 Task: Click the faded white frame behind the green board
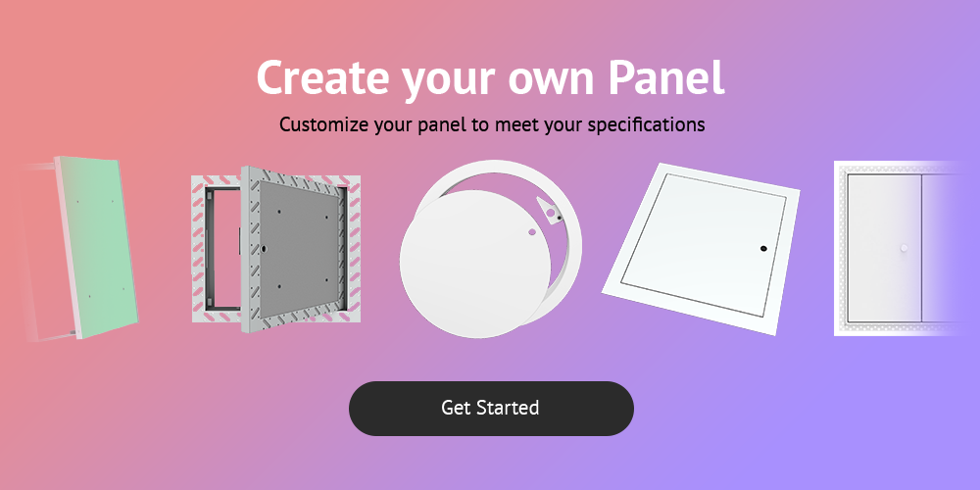tap(44, 250)
